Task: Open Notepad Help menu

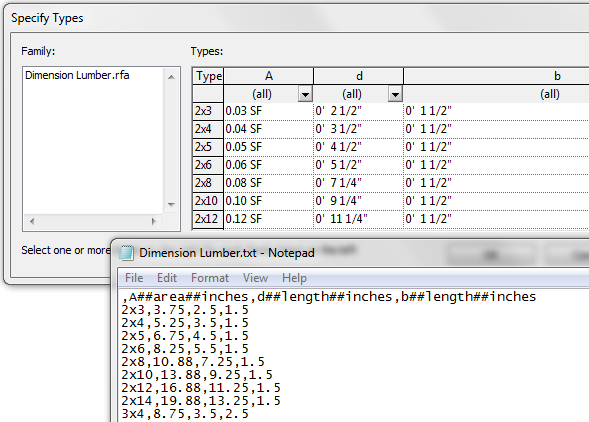Action: coord(294,278)
